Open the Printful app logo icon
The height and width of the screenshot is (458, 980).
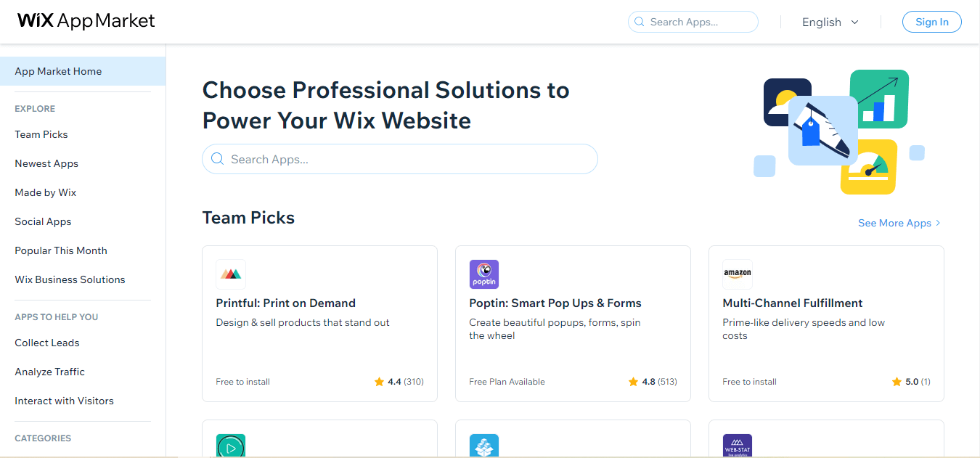231,274
